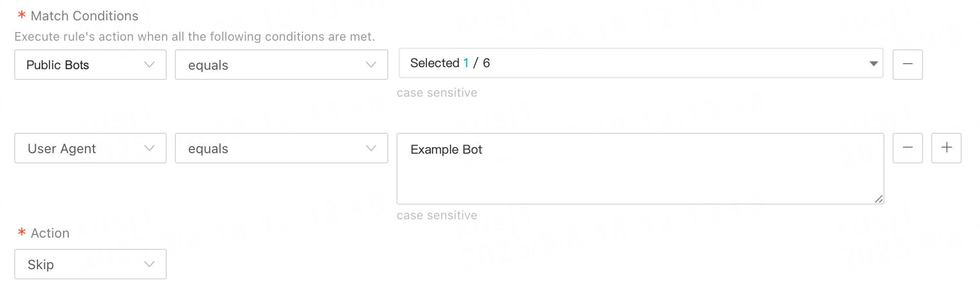Click the chevron in the first equals dropdown
The width and height of the screenshot is (980, 288).
tap(371, 65)
